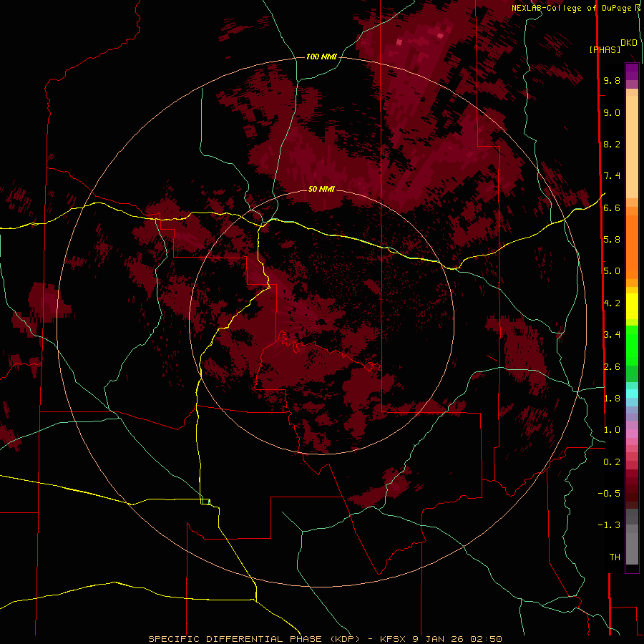Click the 4.2 scale value
Viewport: 644px width, 644px height.
[612, 303]
